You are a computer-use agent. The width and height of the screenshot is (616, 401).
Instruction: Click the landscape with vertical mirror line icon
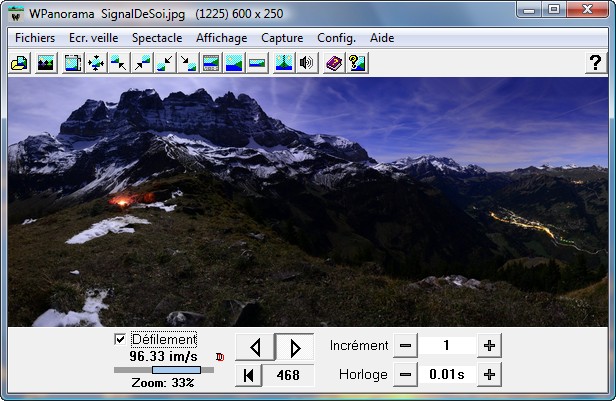[x=284, y=63]
